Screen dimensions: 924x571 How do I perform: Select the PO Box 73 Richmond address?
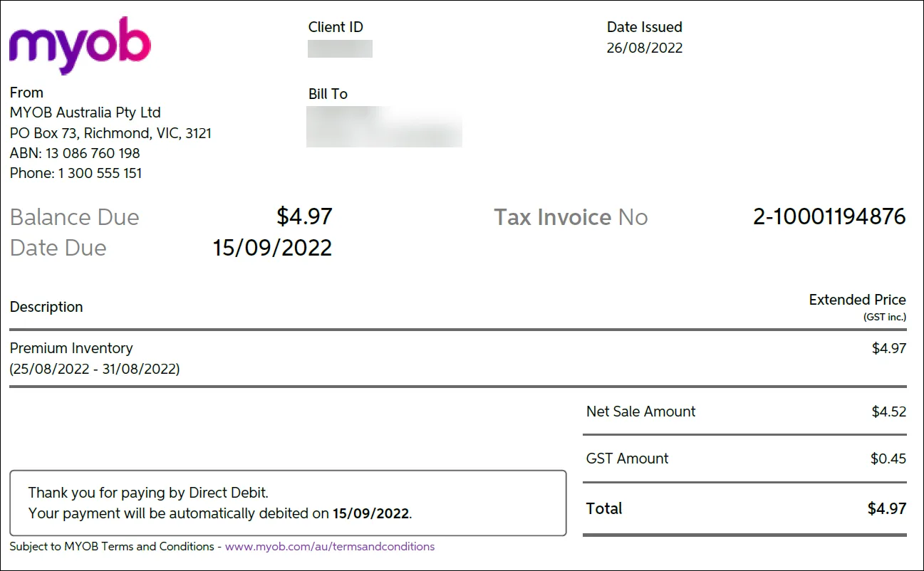[x=110, y=133]
